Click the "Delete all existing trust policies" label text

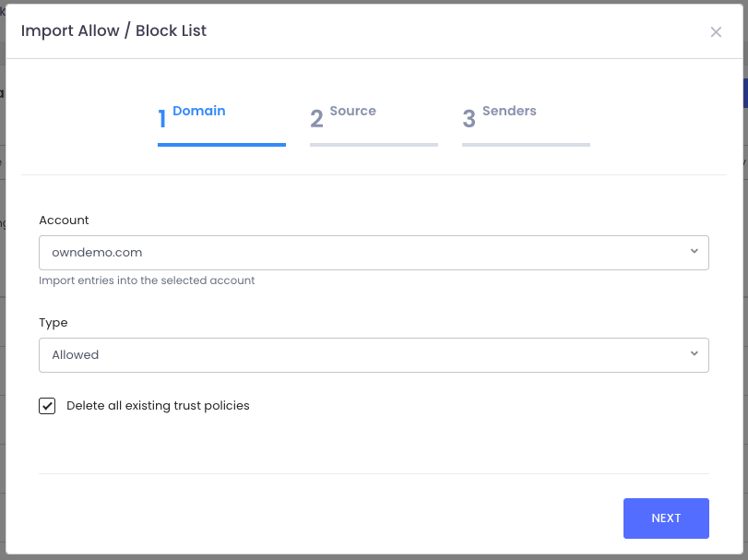158,406
